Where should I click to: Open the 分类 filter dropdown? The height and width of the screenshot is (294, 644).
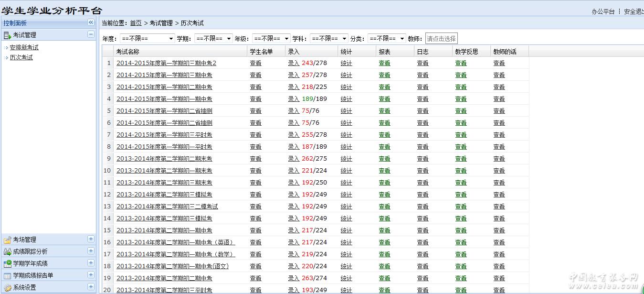[387, 39]
